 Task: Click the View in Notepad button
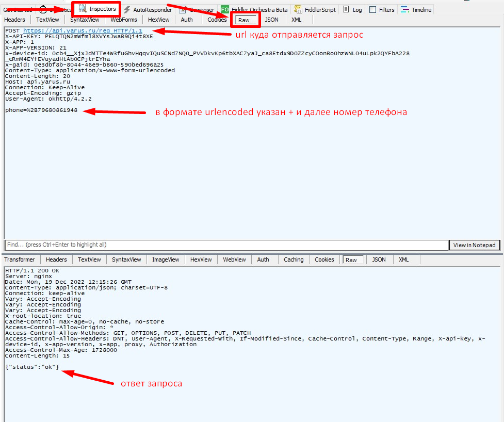[x=475, y=245]
